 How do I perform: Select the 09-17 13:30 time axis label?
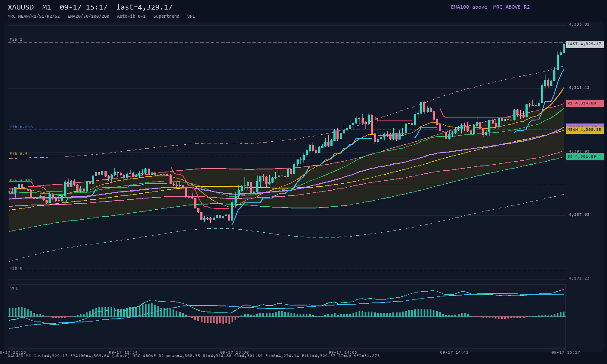235,352
